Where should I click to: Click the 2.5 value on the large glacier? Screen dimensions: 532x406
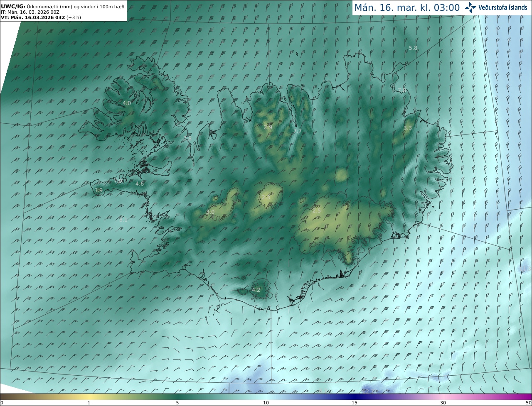tap(317, 211)
